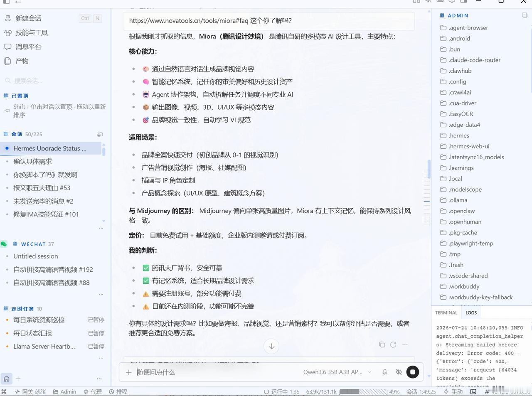This screenshot has height=396, width=532.
Task: Open the .playwright-temp folder
Action: pyautogui.click(x=470, y=244)
